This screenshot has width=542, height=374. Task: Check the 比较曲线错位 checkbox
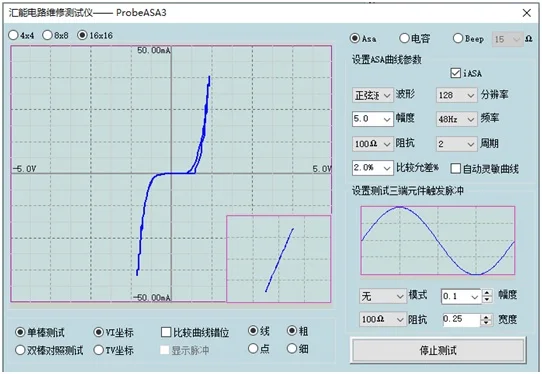(x=166, y=332)
